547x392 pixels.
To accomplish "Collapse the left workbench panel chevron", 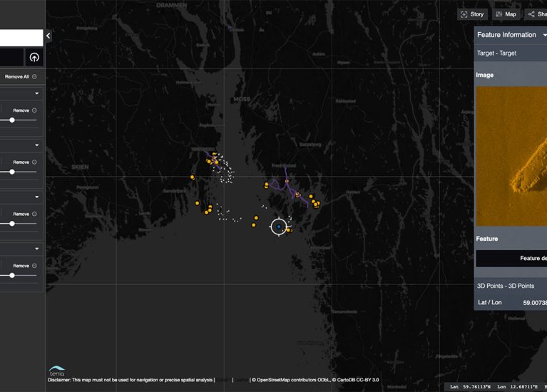I will point(48,36).
